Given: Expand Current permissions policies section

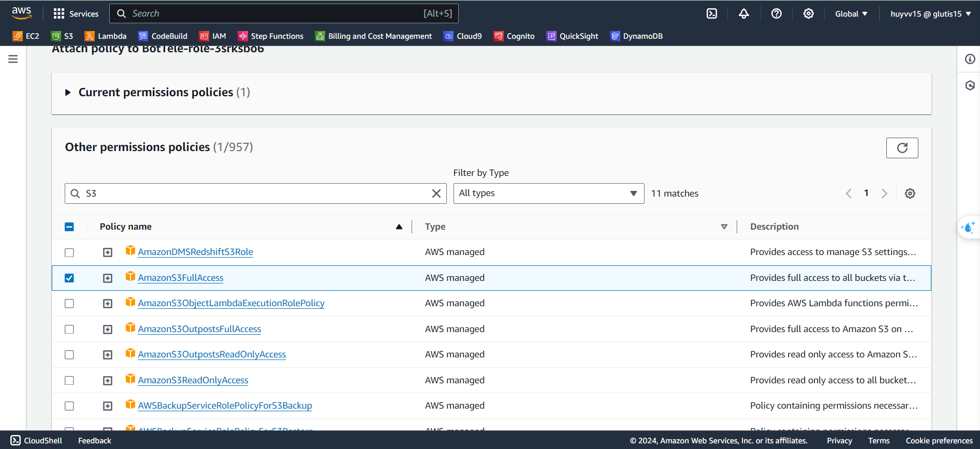Looking at the screenshot, I should (68, 93).
